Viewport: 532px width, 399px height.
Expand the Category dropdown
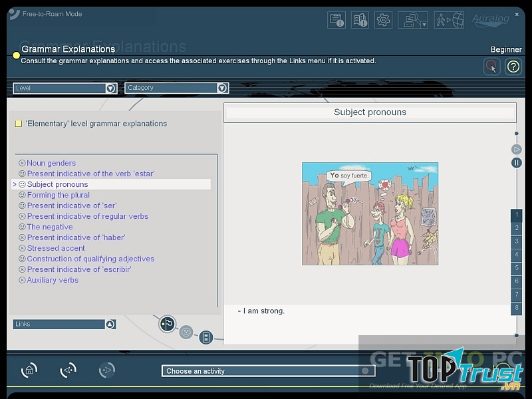point(222,88)
